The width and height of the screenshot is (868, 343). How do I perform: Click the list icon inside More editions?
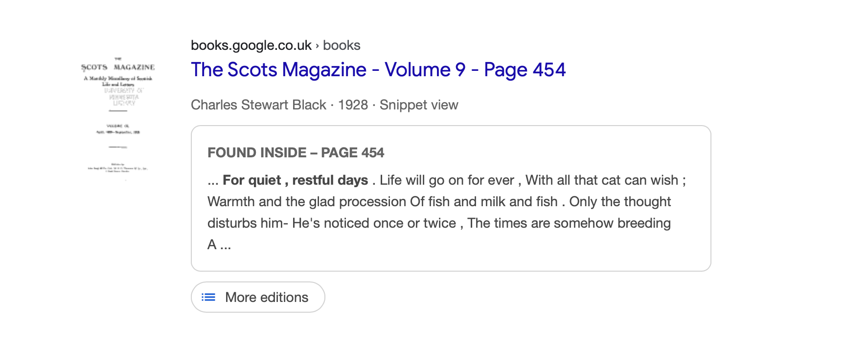208,297
